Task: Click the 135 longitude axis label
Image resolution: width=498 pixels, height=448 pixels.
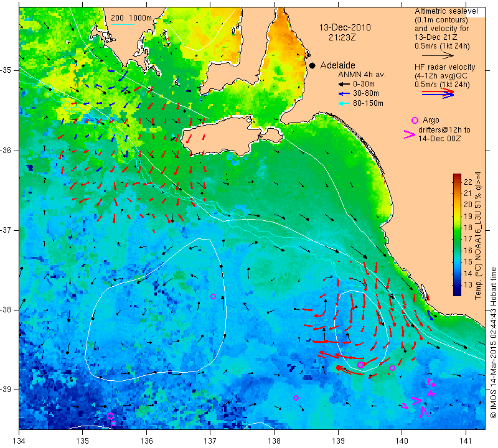Action: point(83,441)
